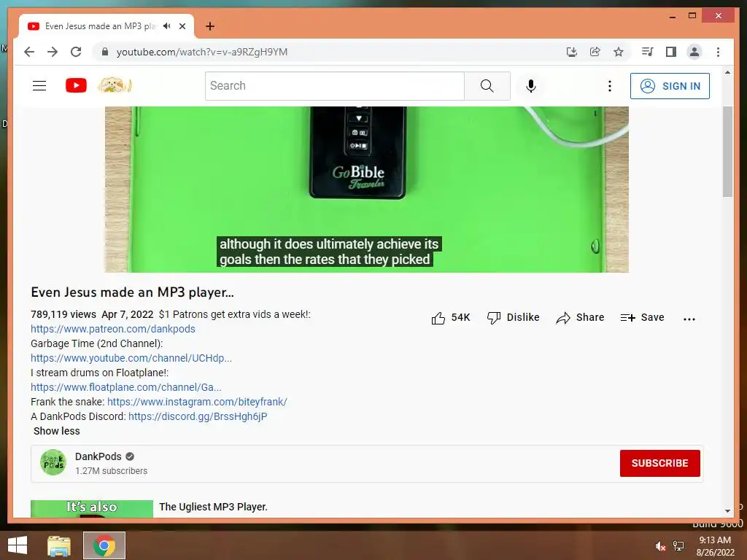Focus the YouTube Search field
Image resolution: width=747 pixels, height=560 pixels.
tap(334, 86)
